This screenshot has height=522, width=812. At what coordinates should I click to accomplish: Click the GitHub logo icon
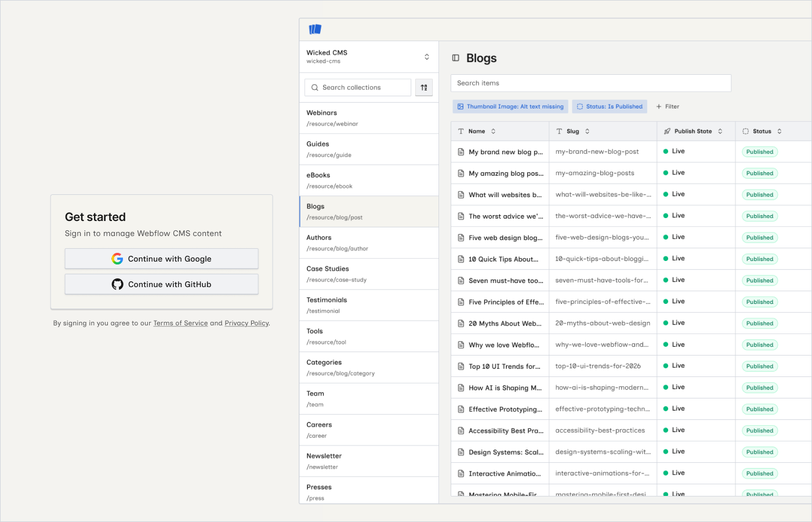118,284
